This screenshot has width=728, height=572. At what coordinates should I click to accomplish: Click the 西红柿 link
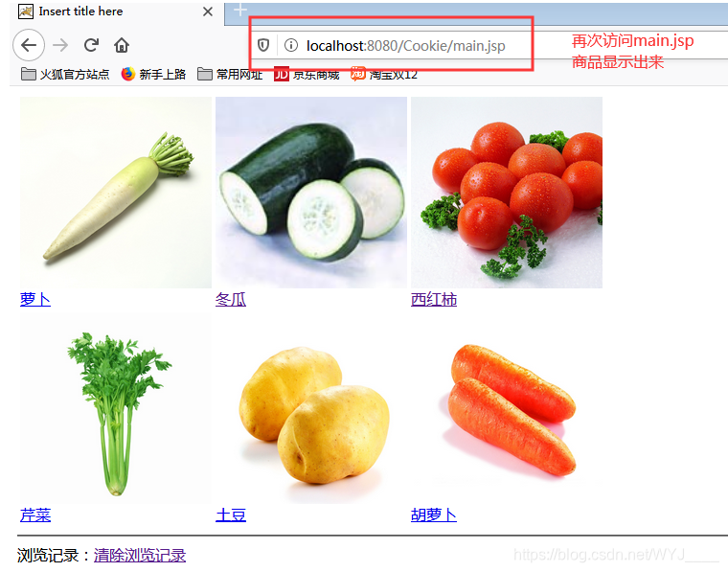pos(434,300)
